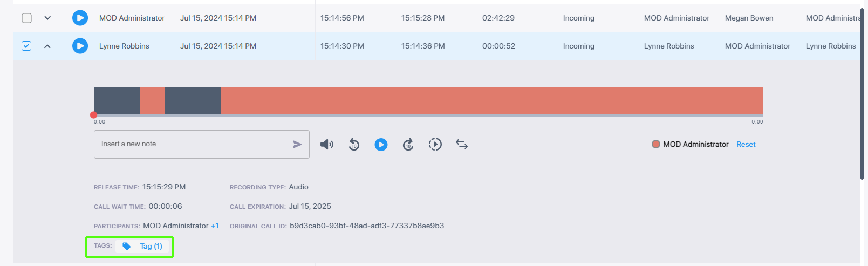Play the MOD Administrator row recording
Viewport: 868px width, 266px height.
coord(80,18)
